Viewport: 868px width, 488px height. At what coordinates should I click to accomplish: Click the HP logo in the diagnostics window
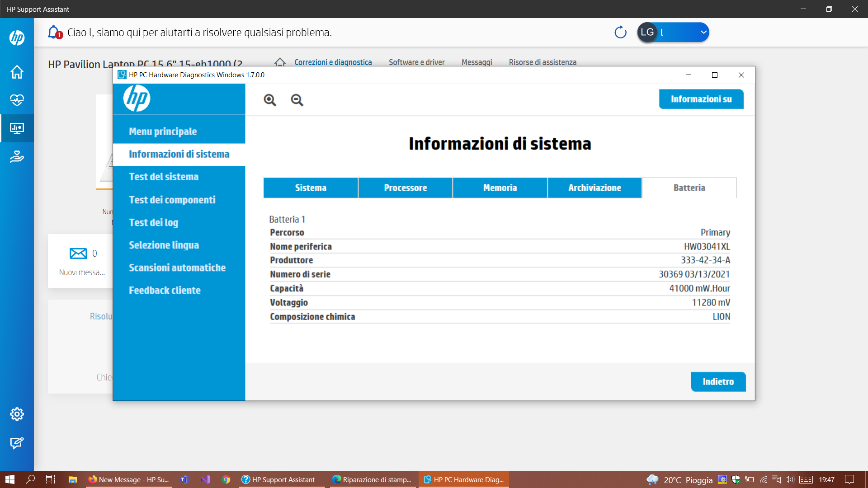pos(137,98)
